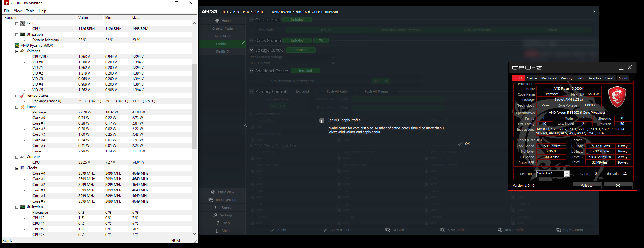This screenshot has height=248, width=644.
Task: Click Copy Current in Ryzen Master
Action: 570,230
